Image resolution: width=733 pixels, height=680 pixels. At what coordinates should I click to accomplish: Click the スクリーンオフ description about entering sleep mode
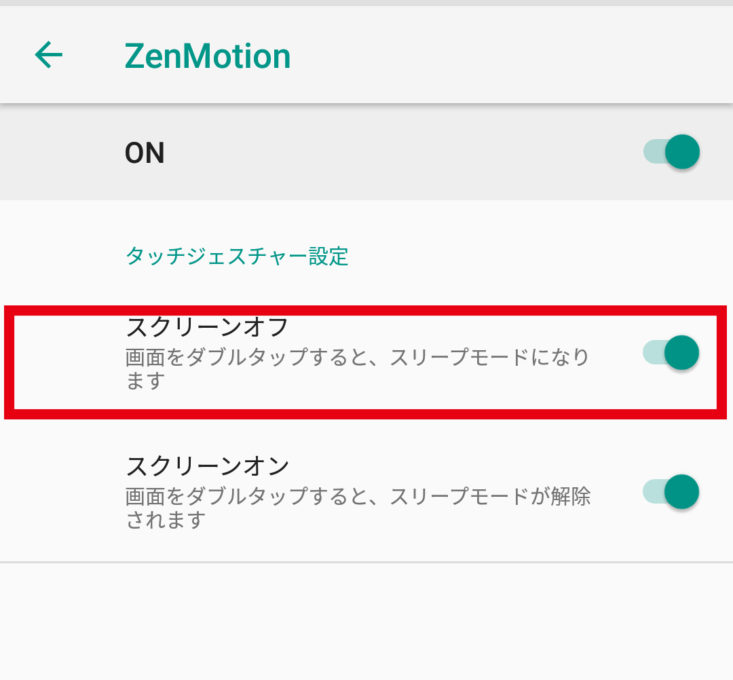coord(357,357)
